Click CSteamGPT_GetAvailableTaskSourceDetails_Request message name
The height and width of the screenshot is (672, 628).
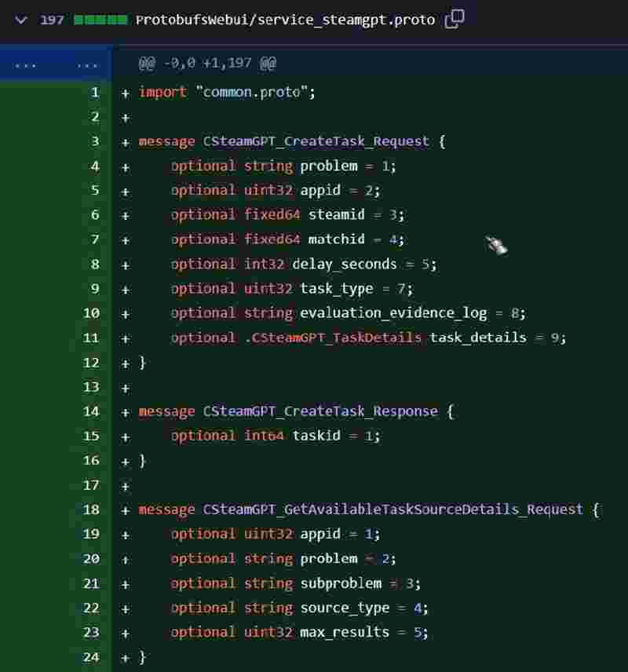pyautogui.click(x=392, y=509)
